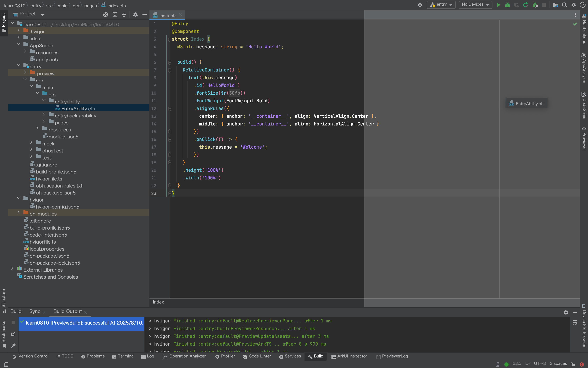Collapse the AppScope folder
The image size is (588, 368).
[x=19, y=44]
